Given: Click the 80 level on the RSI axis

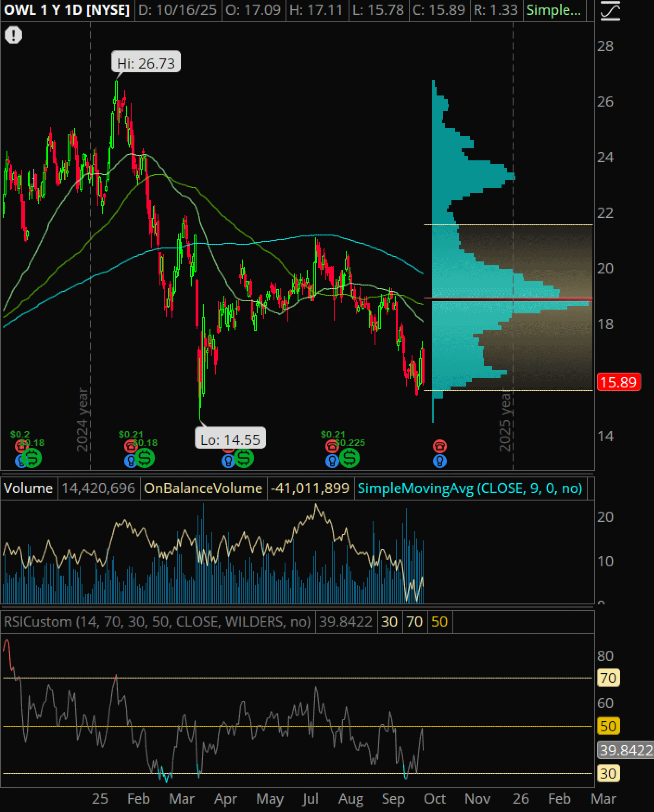Looking at the screenshot, I should coord(605,656).
